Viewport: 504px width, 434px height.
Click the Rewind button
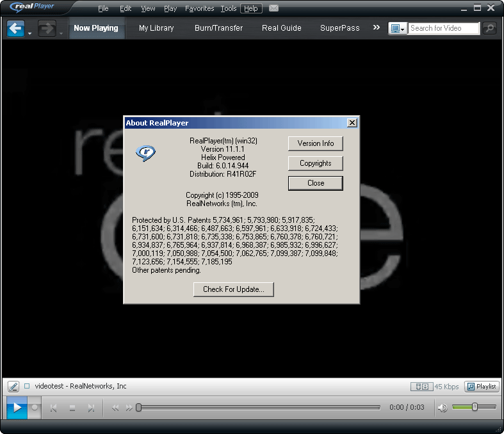(115, 408)
